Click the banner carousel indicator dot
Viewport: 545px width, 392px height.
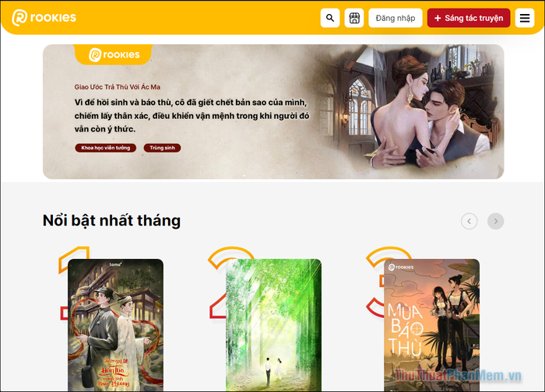244,175
